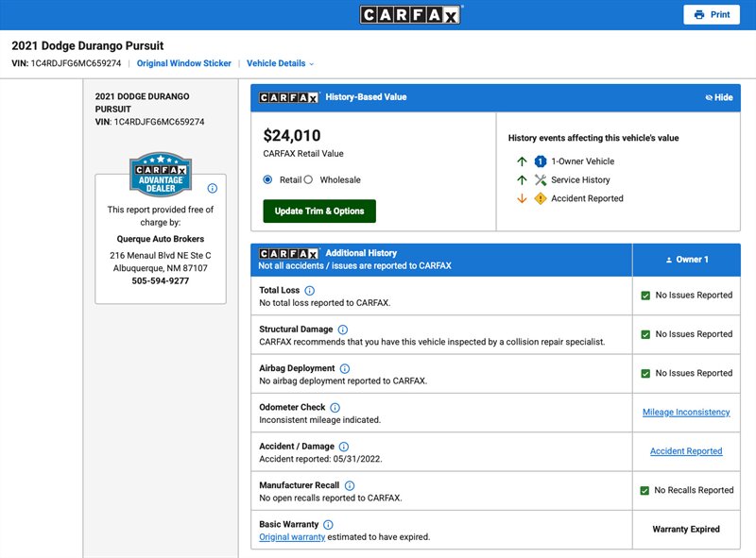Click the Accident Reported warning diamond icon
This screenshot has width=756, height=558.
click(x=540, y=198)
